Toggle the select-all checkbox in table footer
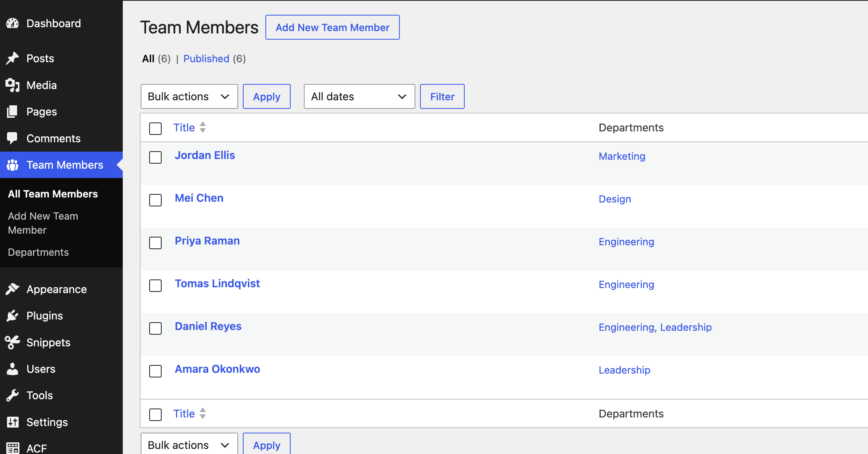Screen dimensions: 868x454 [x=155, y=415]
